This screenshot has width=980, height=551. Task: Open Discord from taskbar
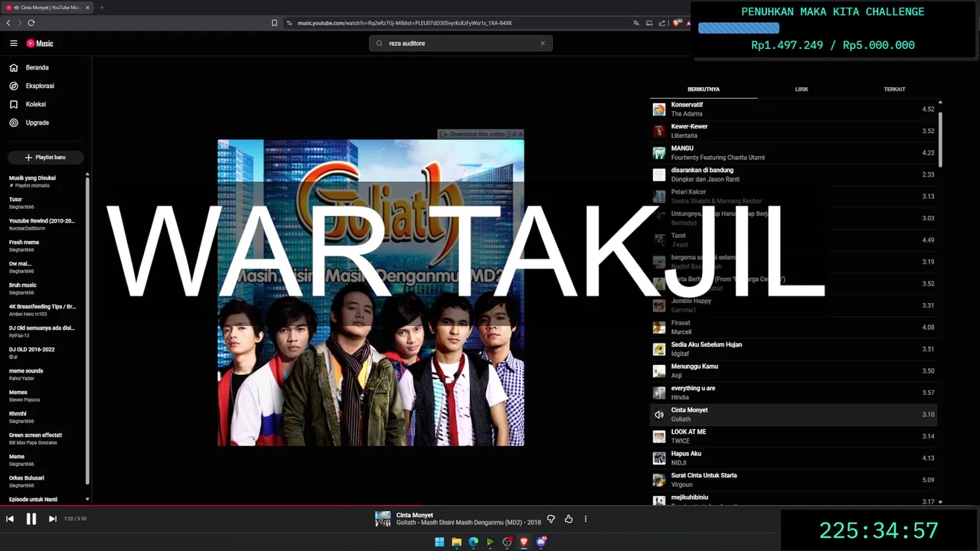pyautogui.click(x=541, y=542)
